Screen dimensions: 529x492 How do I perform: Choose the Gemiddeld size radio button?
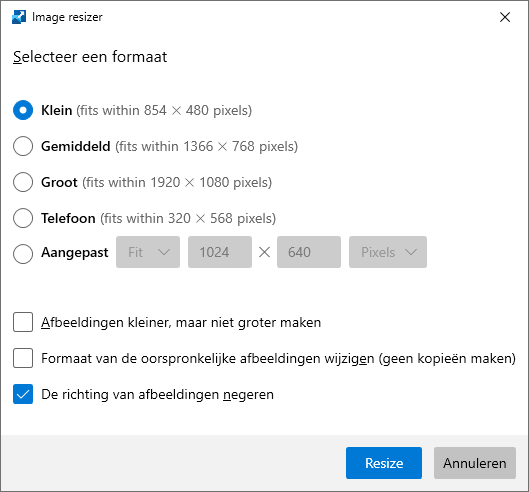point(23,146)
